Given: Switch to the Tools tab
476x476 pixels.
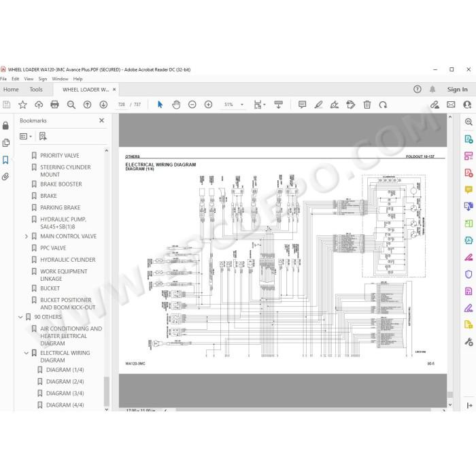Looking at the screenshot, I should 36,90.
